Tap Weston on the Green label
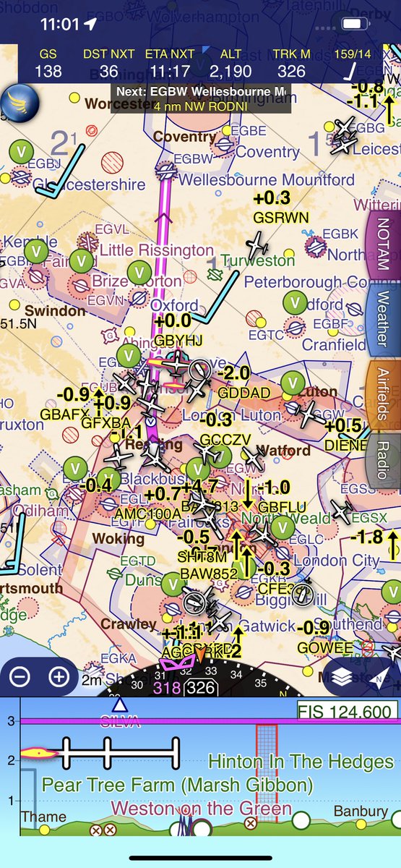The width and height of the screenshot is (401, 868). tap(202, 809)
